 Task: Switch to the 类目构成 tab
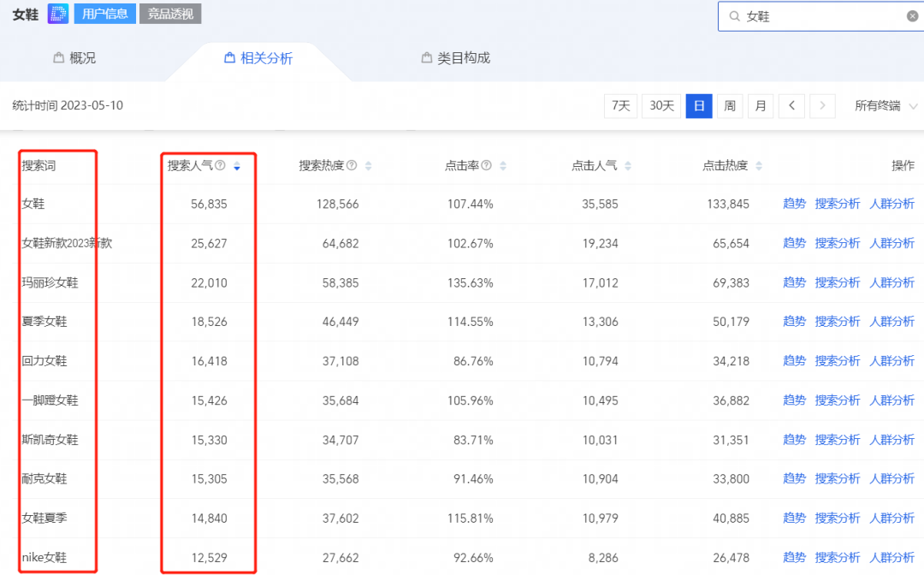(x=455, y=57)
